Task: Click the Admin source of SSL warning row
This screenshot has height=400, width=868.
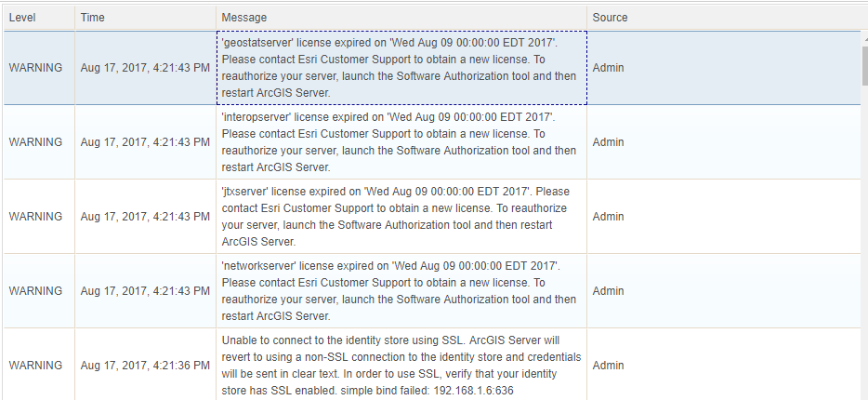Action: (x=608, y=365)
